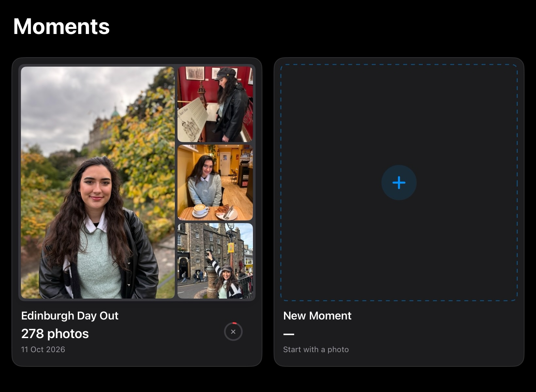Open the large autumn portrait thumbnail
Viewport: 536px width, 392px height.
click(98, 183)
